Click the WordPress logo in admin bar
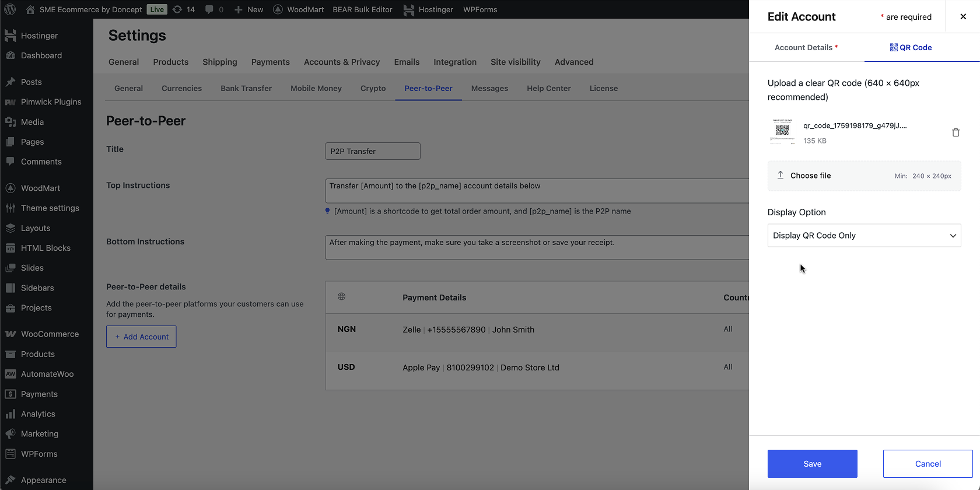The image size is (980, 490). (x=10, y=9)
